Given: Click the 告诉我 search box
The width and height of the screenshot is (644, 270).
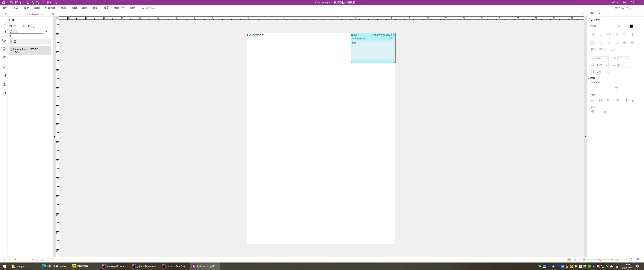Looking at the screenshot, I should pyautogui.click(x=149, y=8).
